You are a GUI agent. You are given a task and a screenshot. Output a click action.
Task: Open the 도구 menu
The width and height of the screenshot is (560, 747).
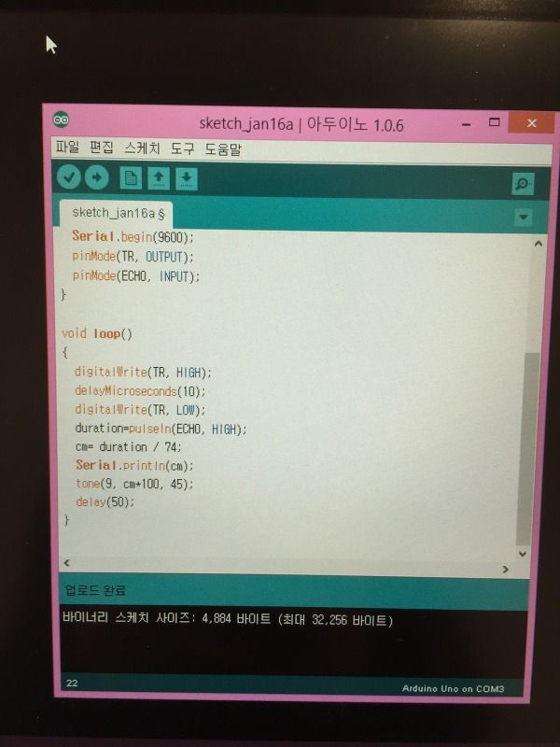coord(182,148)
